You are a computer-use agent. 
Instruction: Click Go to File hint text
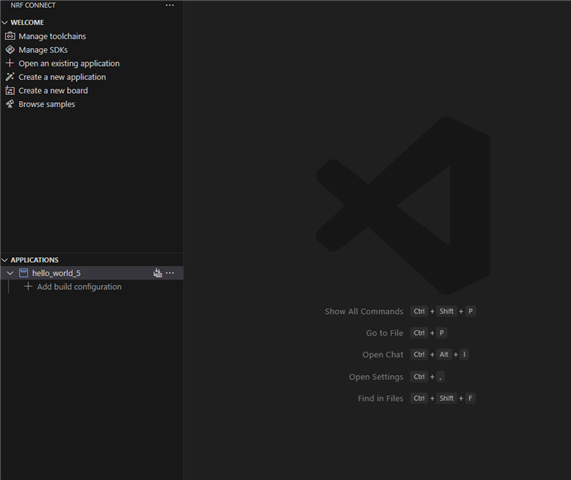[x=385, y=333]
